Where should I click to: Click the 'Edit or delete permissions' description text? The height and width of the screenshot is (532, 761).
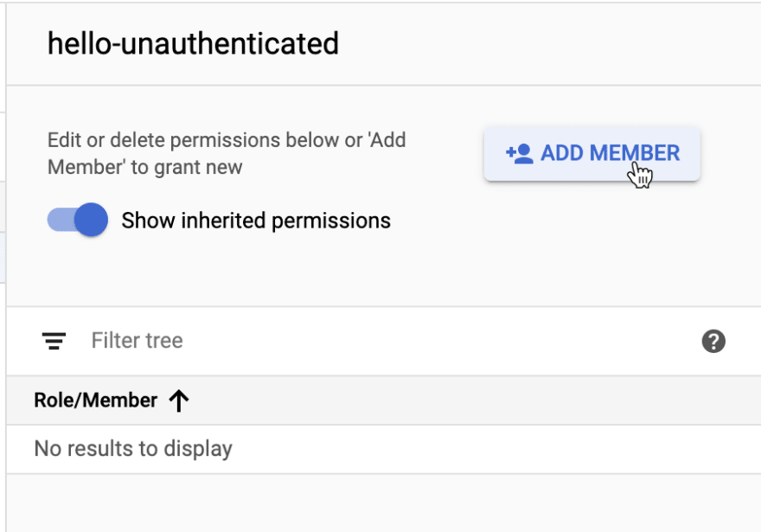pyautogui.click(x=227, y=153)
